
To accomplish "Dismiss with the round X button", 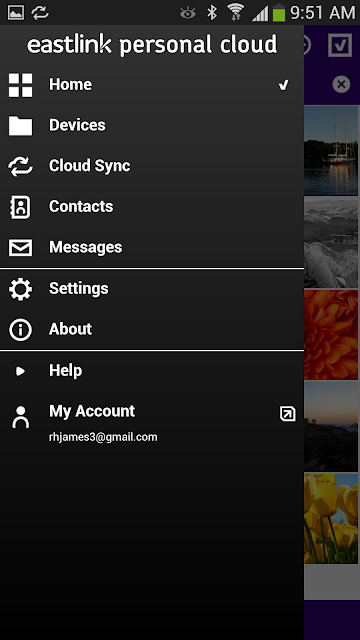I will click(341, 84).
